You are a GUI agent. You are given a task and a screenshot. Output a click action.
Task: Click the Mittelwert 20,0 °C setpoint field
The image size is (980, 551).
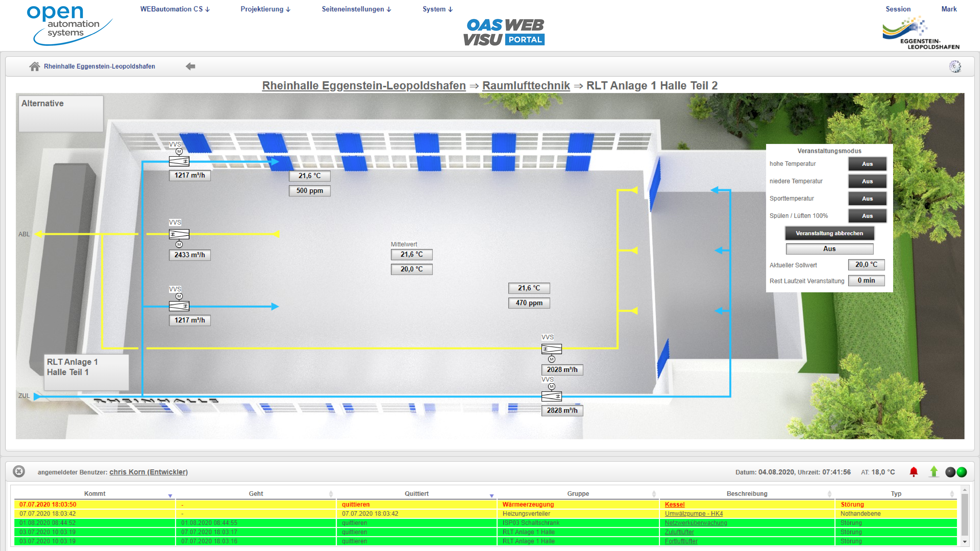pos(412,269)
